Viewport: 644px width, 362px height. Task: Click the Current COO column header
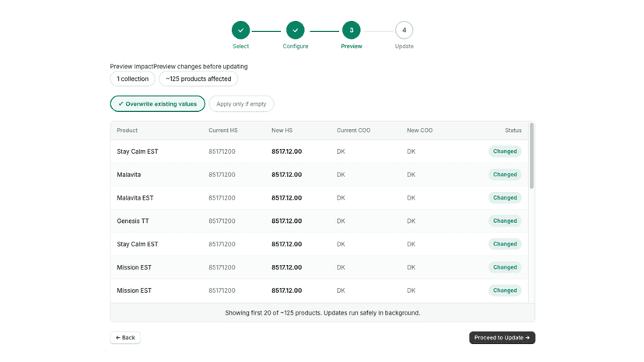pyautogui.click(x=354, y=130)
